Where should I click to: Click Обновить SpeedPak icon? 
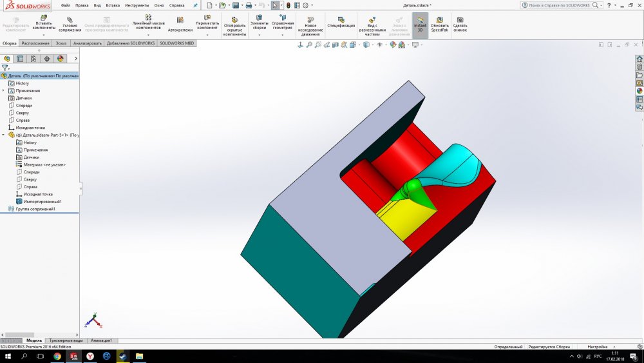click(x=439, y=19)
